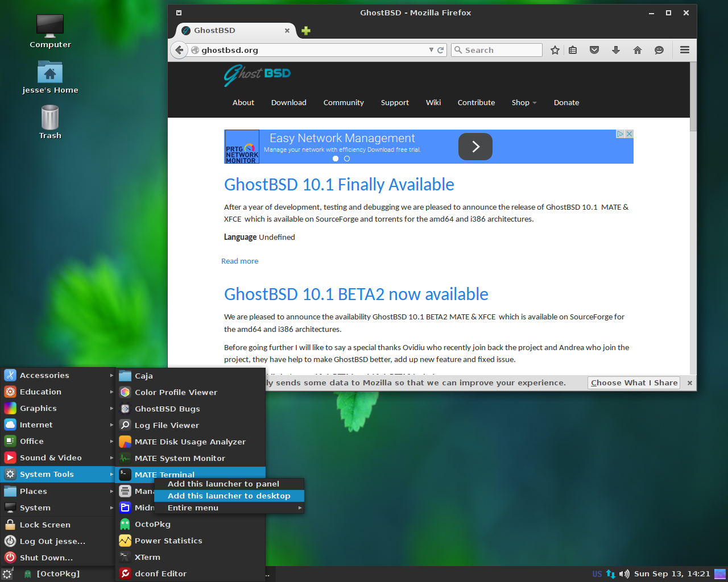
Task: Select Log Out jesse from the main menu
Action: (58, 541)
